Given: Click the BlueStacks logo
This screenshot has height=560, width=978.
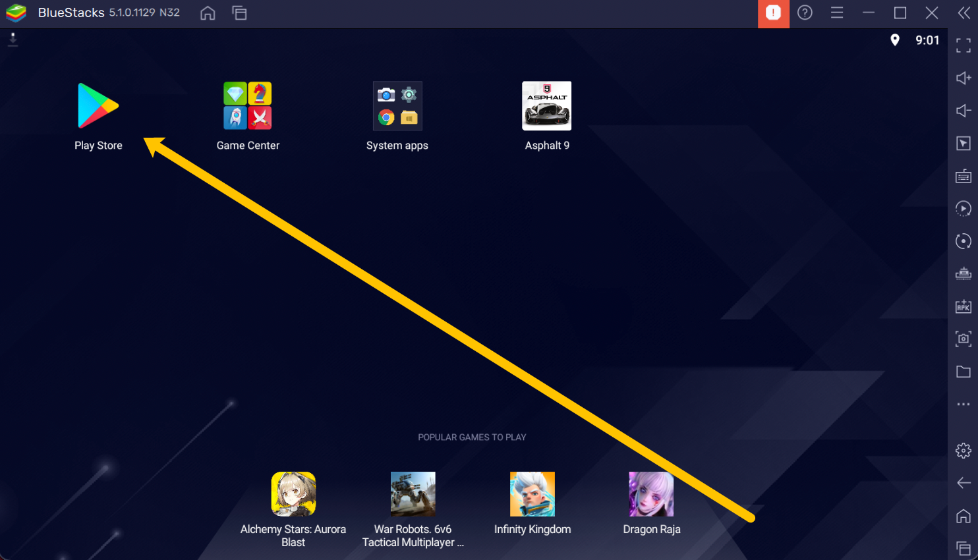Looking at the screenshot, I should pyautogui.click(x=16, y=13).
